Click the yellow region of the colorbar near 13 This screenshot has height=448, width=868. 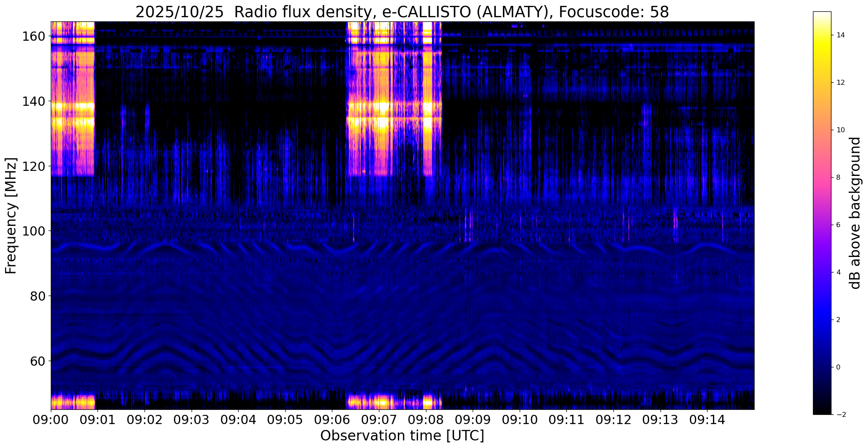coord(822,59)
